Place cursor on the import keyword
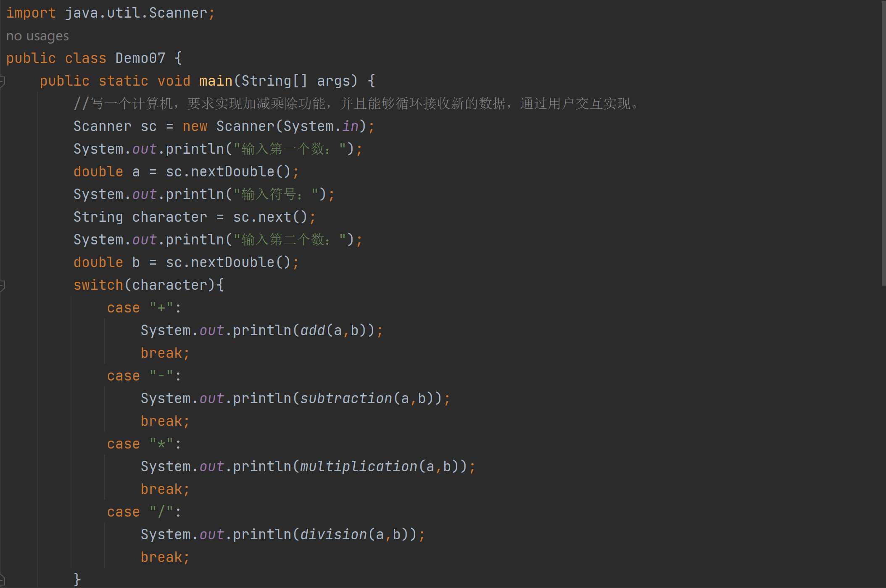The height and width of the screenshot is (588, 886). 31,13
